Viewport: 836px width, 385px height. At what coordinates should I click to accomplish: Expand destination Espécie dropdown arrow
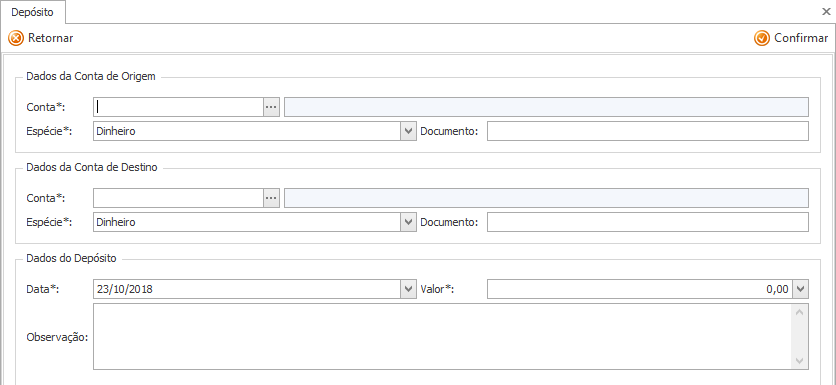pyautogui.click(x=408, y=222)
